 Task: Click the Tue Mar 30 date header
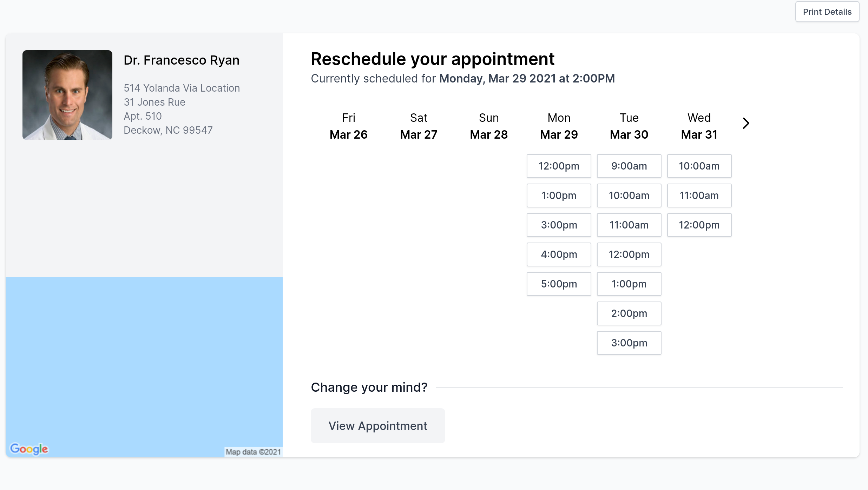[629, 126]
